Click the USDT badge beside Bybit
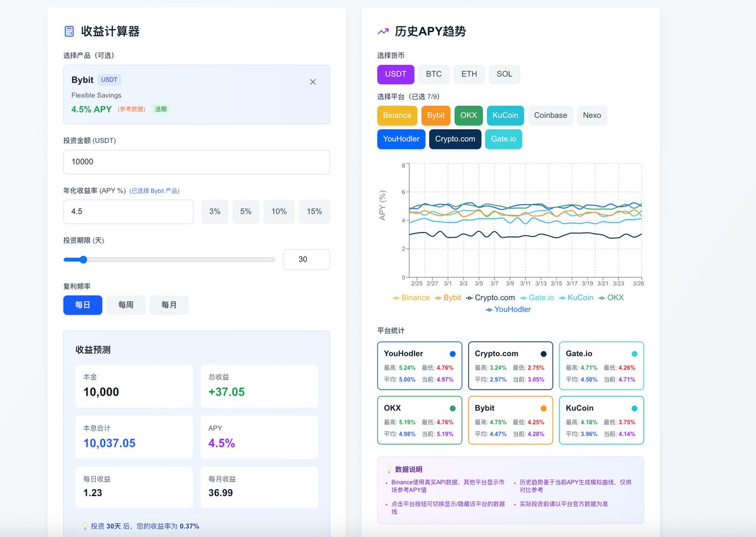 (110, 80)
